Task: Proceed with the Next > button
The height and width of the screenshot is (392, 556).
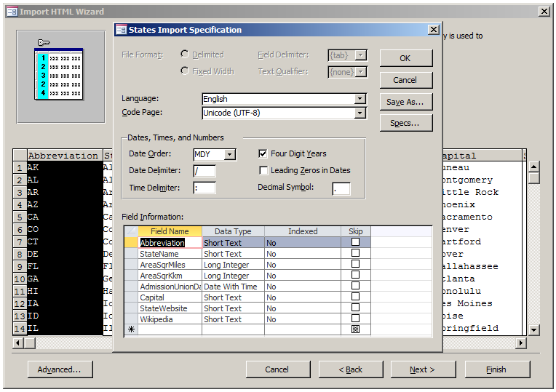Action: pos(423,369)
